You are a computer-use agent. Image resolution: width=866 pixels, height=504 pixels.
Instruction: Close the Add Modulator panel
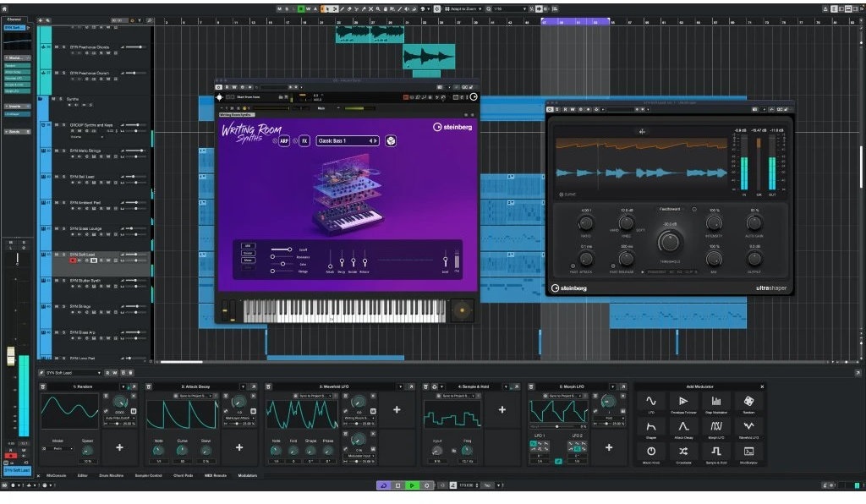click(x=762, y=386)
